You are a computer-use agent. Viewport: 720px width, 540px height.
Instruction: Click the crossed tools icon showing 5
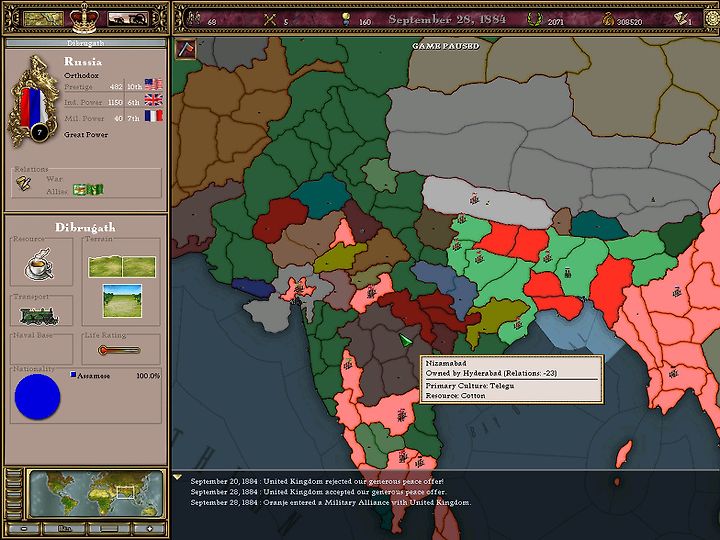coord(270,19)
